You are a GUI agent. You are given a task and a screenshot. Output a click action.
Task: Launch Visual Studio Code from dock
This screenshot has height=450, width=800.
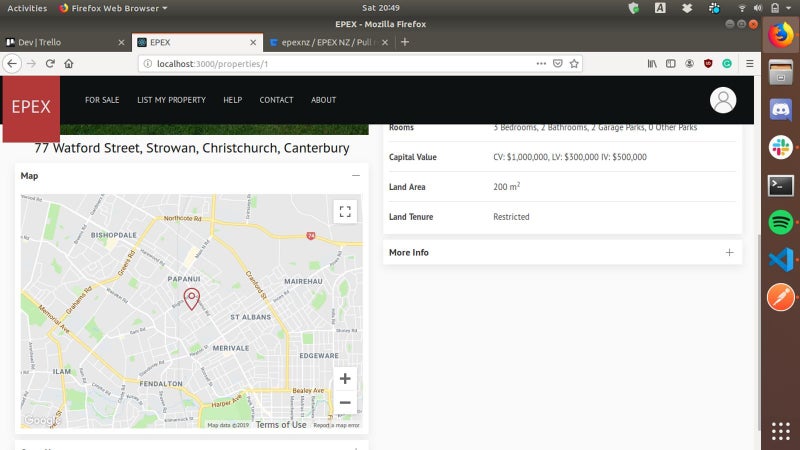[x=781, y=260]
